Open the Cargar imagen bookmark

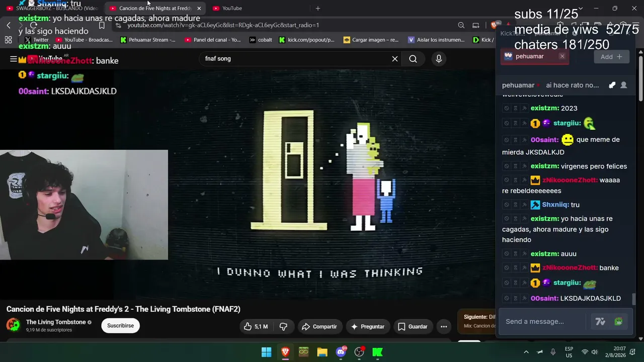pos(371,40)
